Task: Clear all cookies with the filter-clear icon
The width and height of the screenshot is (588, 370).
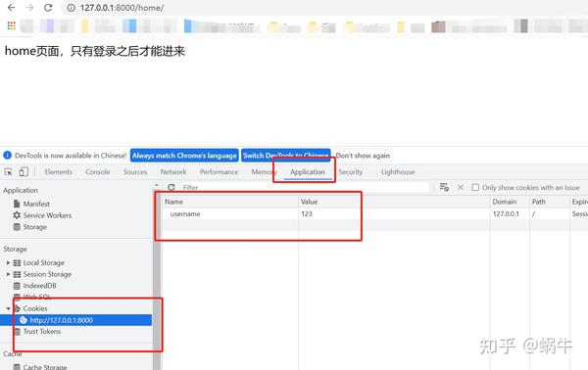Action: [444, 187]
